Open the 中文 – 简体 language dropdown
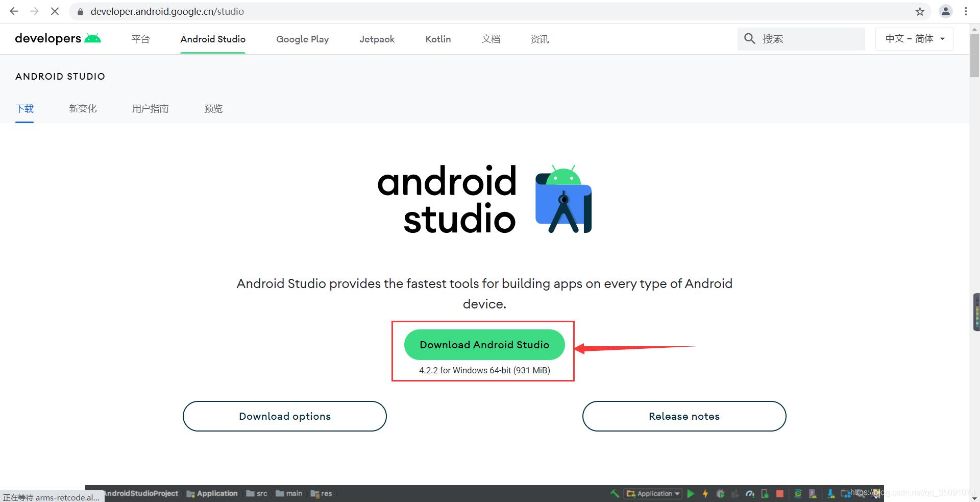Screen dimensions: 980x502 click(x=915, y=39)
